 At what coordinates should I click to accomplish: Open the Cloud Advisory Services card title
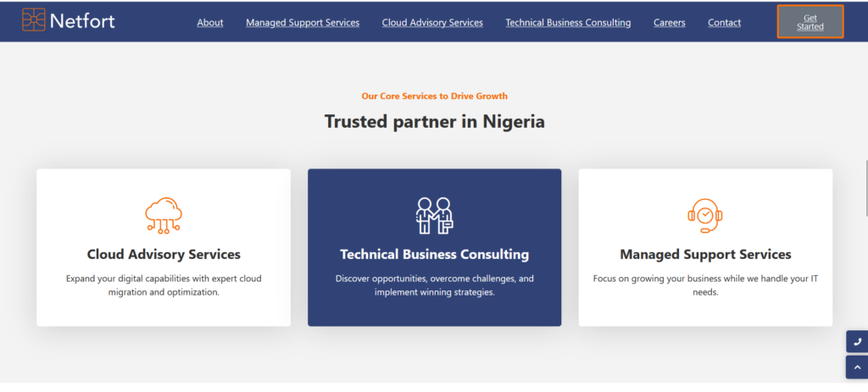(x=164, y=254)
